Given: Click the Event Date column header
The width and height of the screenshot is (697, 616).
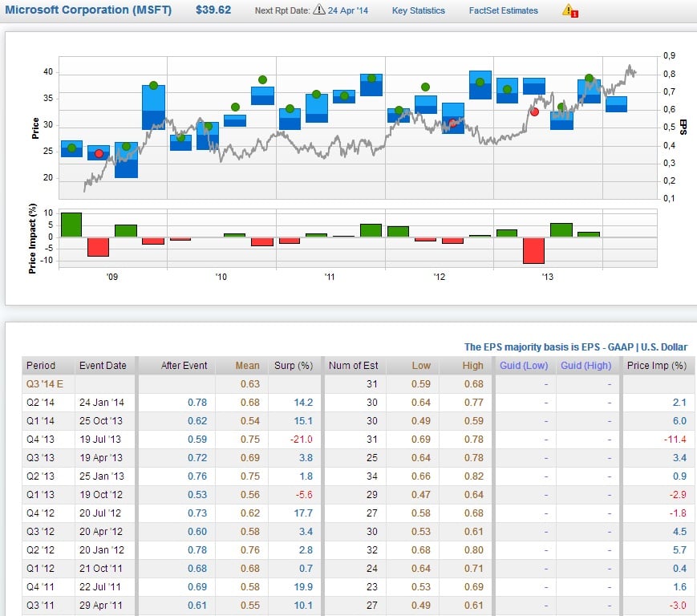Looking at the screenshot, I should [103, 365].
